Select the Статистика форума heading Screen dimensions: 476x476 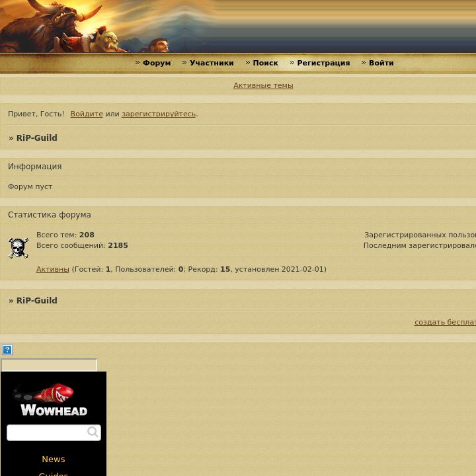(x=49, y=215)
